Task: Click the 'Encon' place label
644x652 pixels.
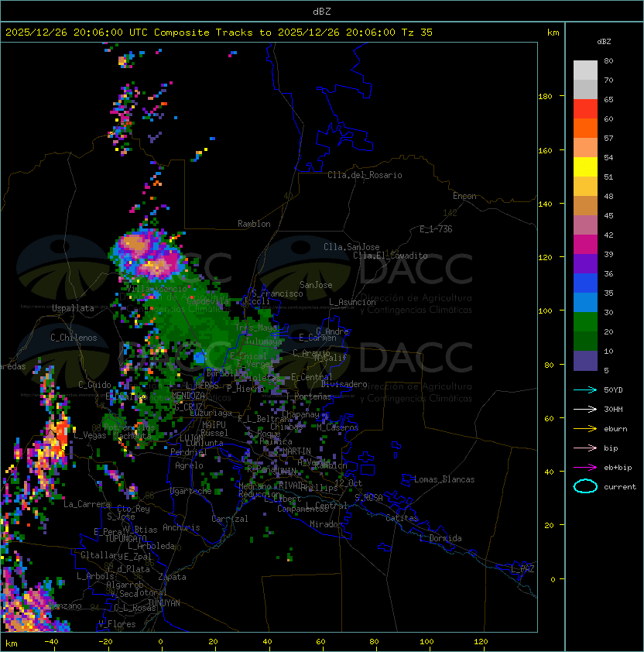Action: coord(464,196)
